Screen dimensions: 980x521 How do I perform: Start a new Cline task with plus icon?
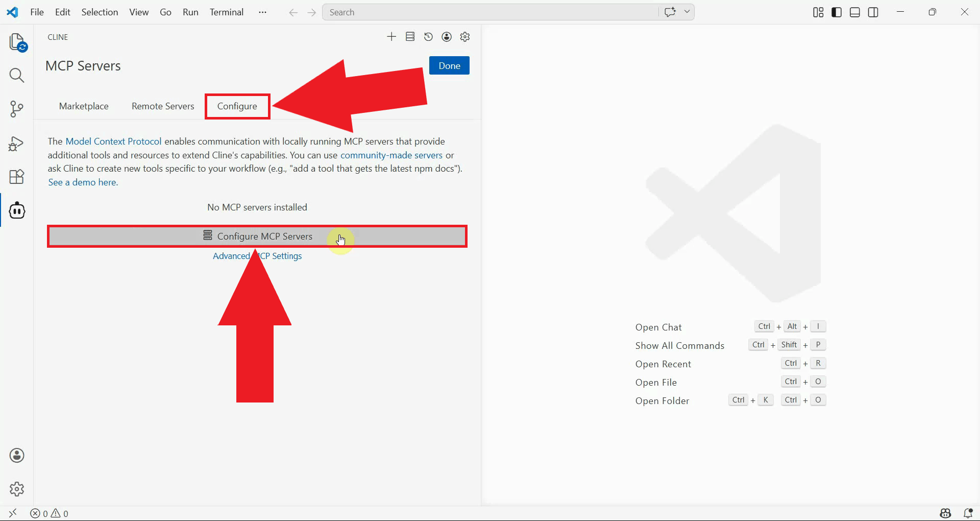391,37
